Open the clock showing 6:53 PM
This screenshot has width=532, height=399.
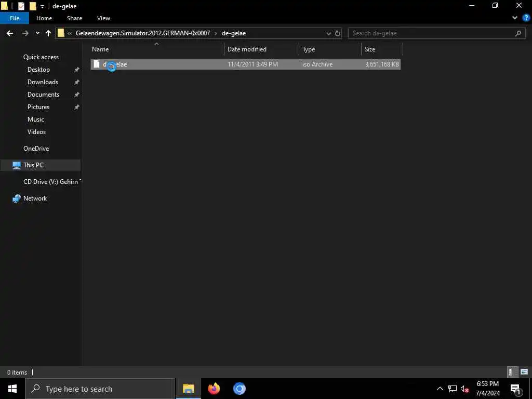[x=487, y=389]
